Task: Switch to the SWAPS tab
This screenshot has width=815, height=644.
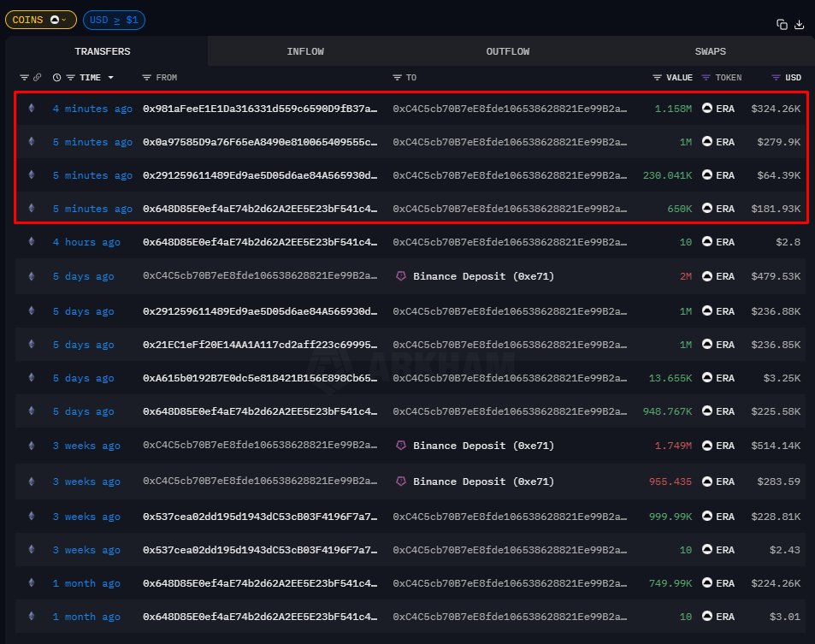Action: [710, 51]
